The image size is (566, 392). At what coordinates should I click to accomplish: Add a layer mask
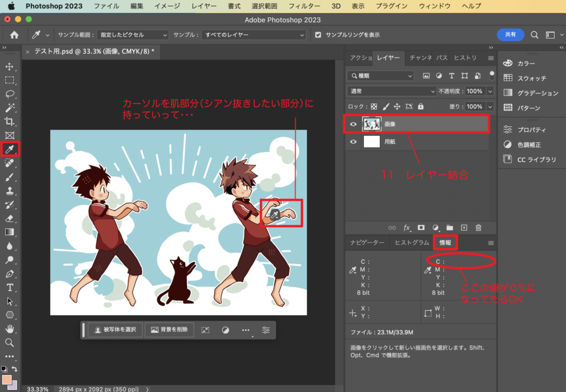click(421, 227)
